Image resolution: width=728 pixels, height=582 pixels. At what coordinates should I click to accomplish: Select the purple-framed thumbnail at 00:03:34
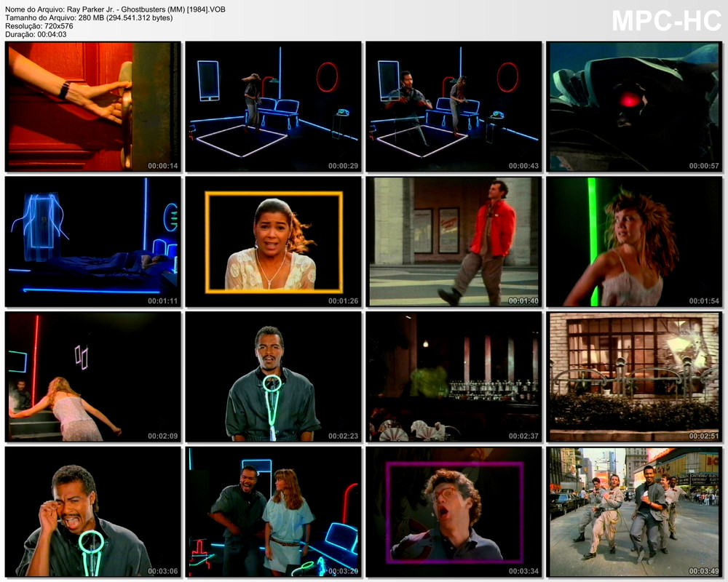click(x=454, y=512)
